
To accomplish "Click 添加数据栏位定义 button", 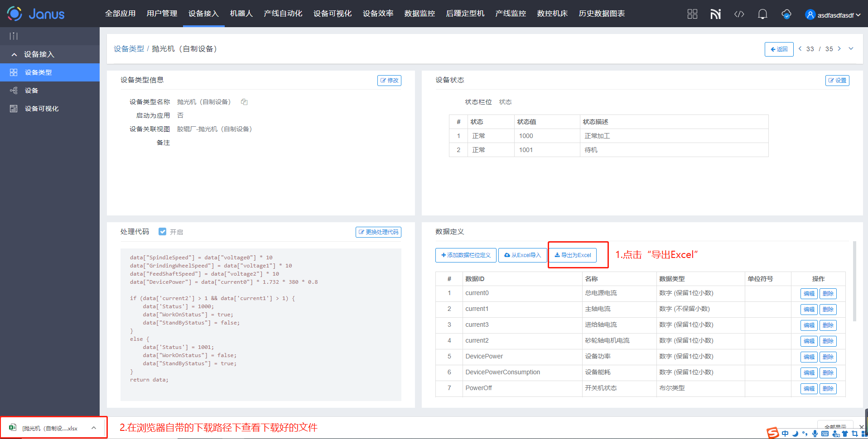I will pyautogui.click(x=466, y=255).
